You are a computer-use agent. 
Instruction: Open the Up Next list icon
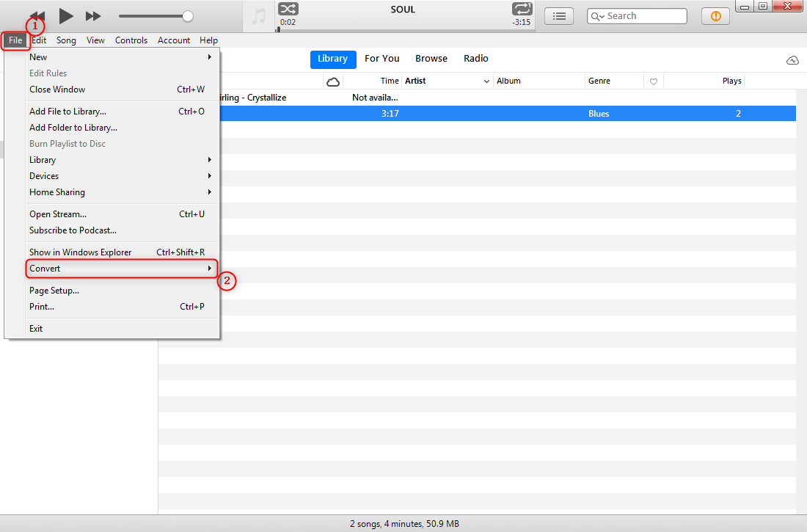(x=559, y=16)
